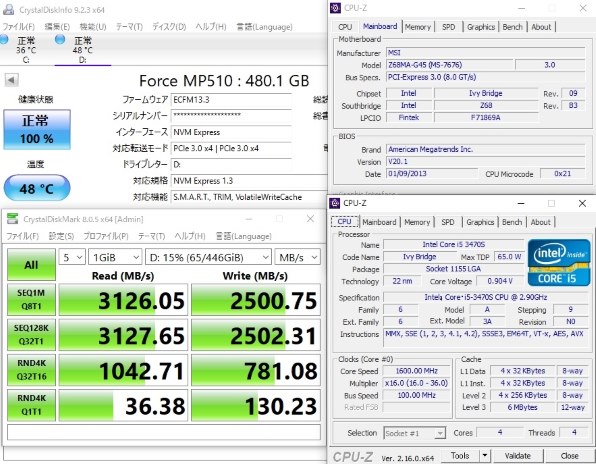Click the Tools button in CPU-Z

(460, 455)
